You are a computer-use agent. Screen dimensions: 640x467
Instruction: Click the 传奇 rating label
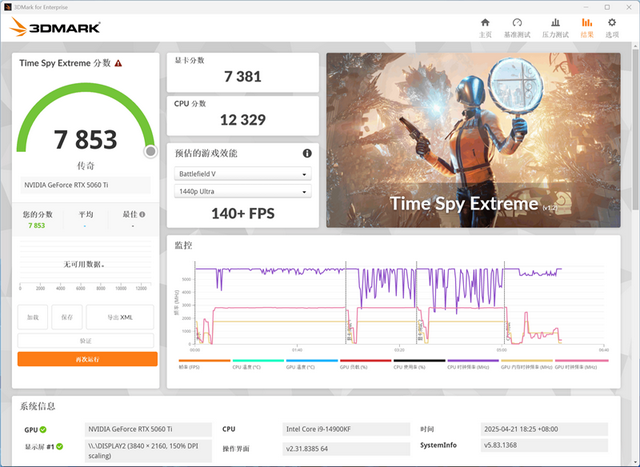click(x=86, y=166)
